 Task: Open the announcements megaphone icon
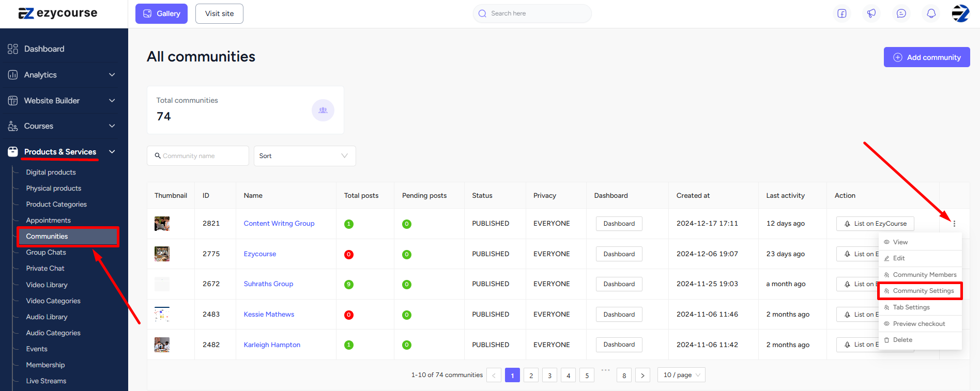[871, 13]
